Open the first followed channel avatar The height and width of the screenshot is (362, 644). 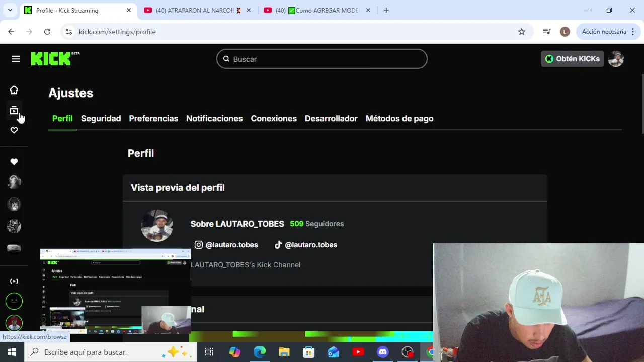pos(14,182)
